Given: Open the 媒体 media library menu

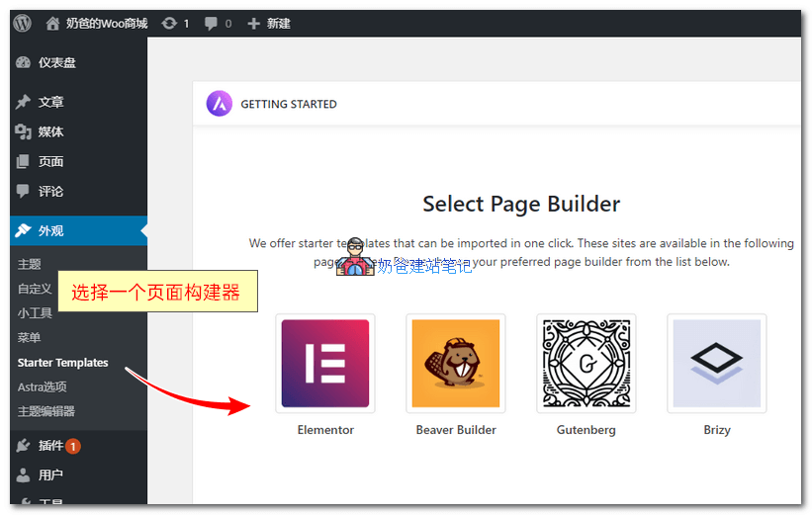Looking at the screenshot, I should [50, 131].
